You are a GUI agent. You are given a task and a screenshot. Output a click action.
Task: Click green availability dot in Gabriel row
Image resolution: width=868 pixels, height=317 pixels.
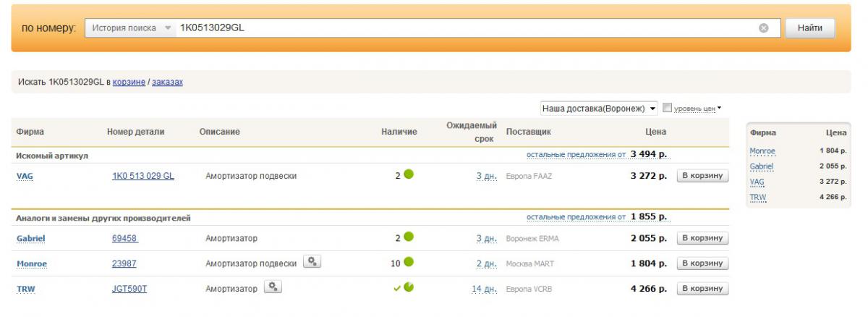tap(409, 237)
